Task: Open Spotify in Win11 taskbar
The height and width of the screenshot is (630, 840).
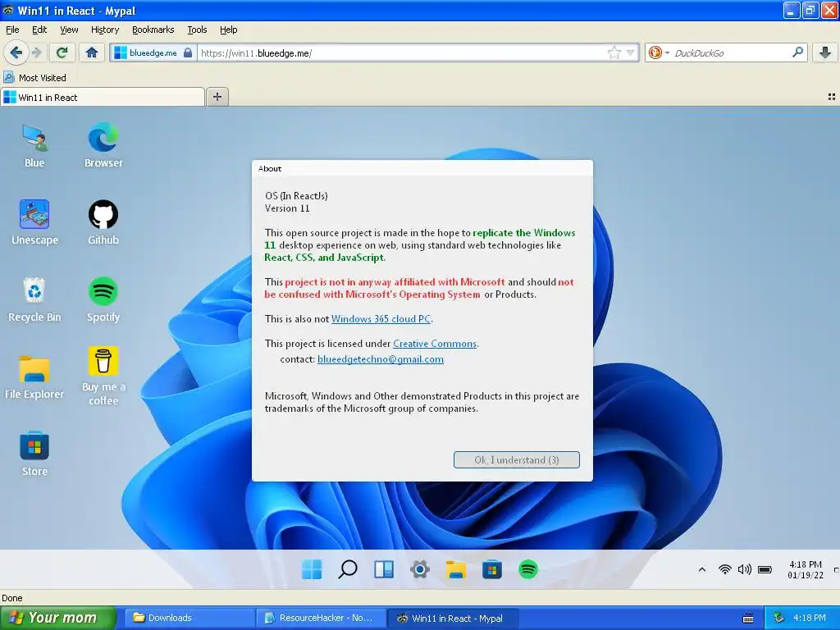Action: [528, 569]
